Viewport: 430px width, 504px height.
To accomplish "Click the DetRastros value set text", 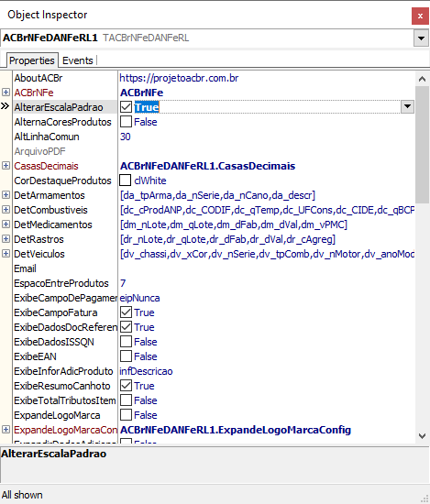I will coord(227,239).
